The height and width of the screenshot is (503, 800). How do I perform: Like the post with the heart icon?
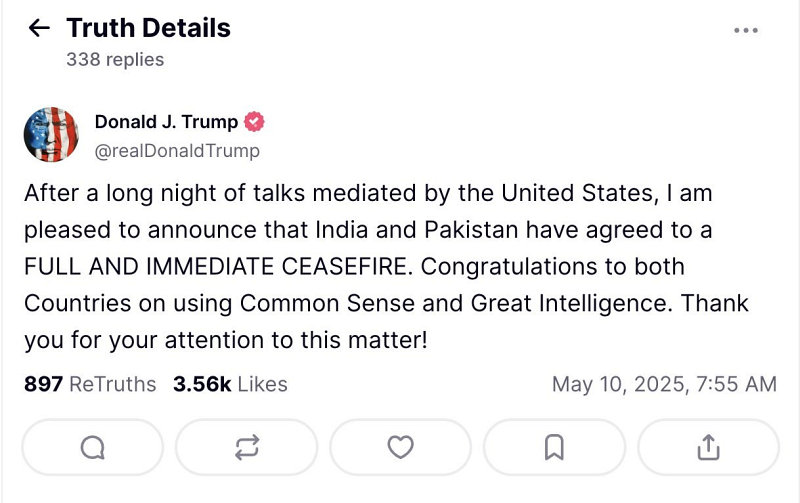tap(400, 447)
